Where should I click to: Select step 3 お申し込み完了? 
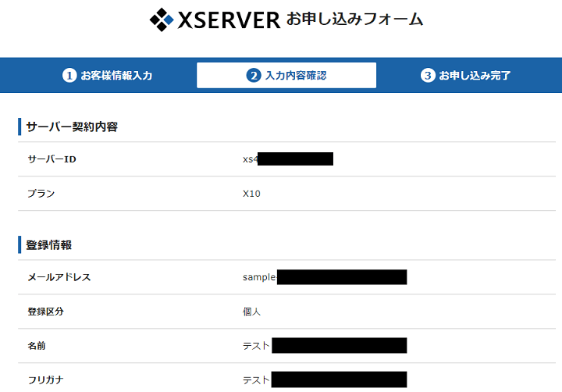point(465,75)
